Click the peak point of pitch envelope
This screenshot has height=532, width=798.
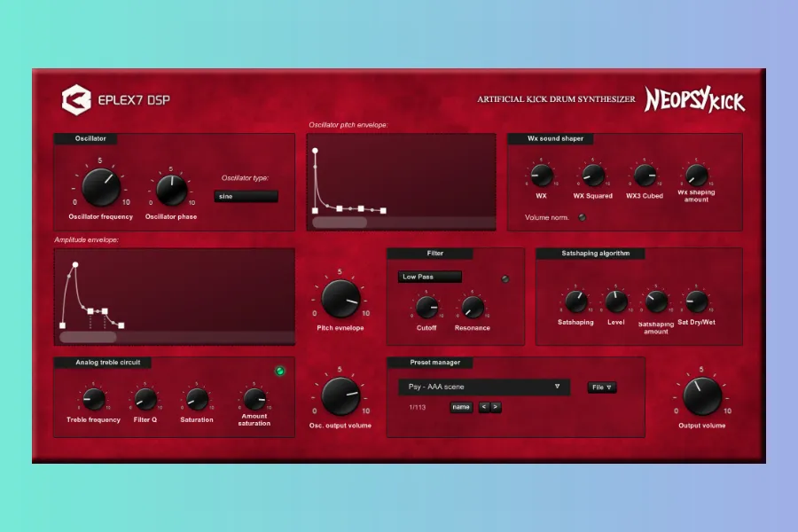pos(315,151)
